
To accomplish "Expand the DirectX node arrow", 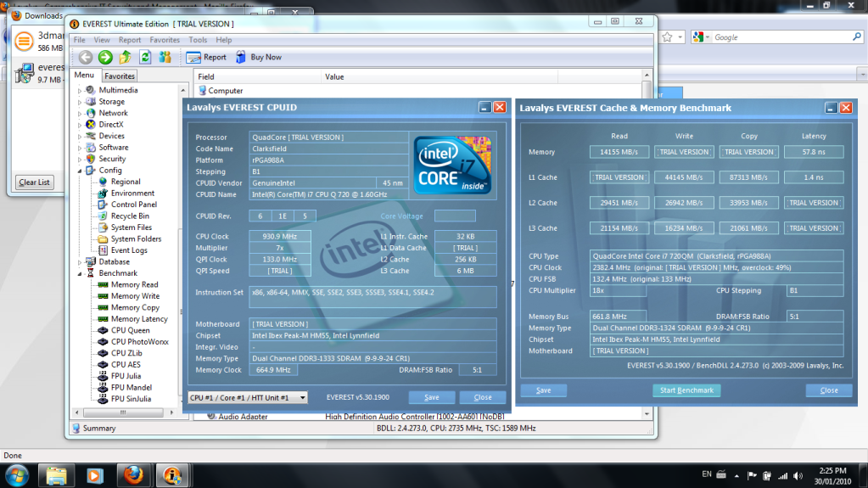I will click(80, 125).
